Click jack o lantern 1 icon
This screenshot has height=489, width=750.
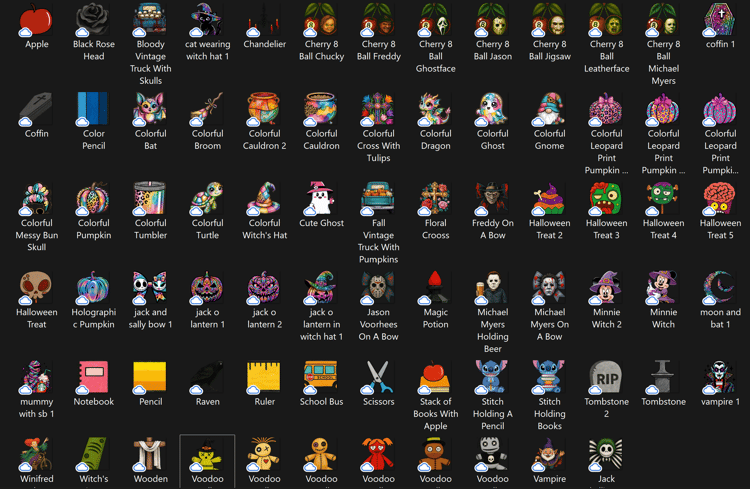coord(207,288)
